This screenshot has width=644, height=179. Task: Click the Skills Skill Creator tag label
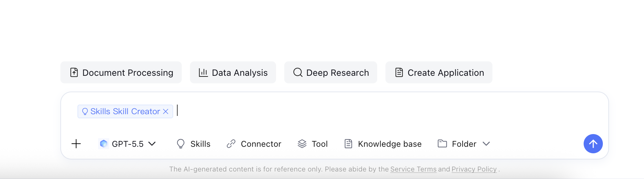[x=125, y=111]
